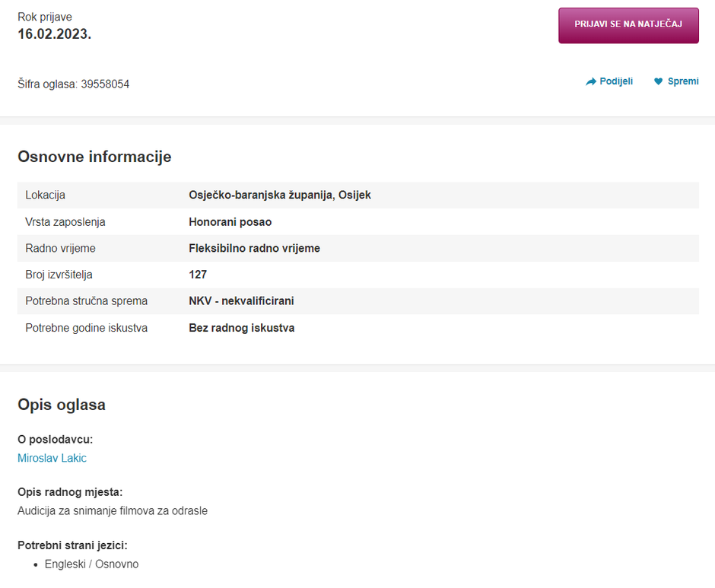The width and height of the screenshot is (715, 588).
Task: Click the O poslodavcu label
Action: (55, 440)
